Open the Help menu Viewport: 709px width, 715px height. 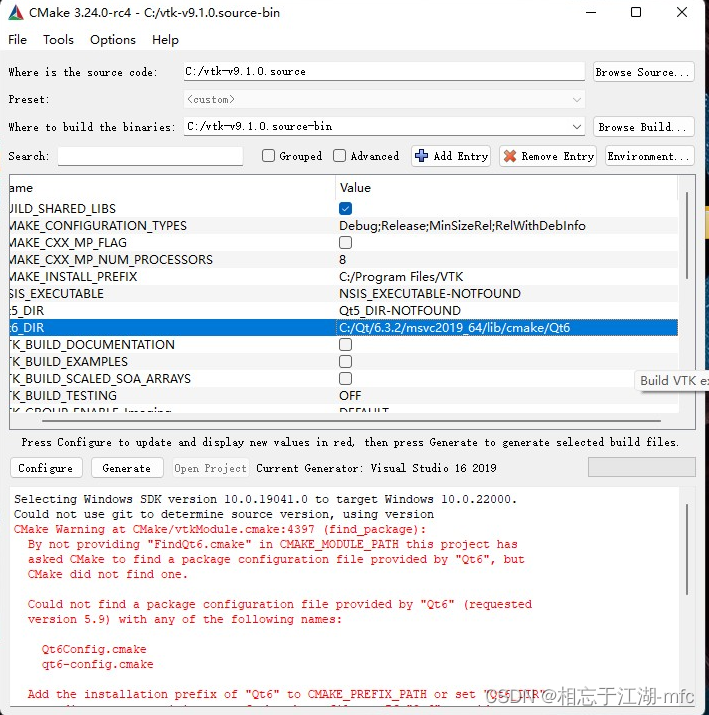165,40
